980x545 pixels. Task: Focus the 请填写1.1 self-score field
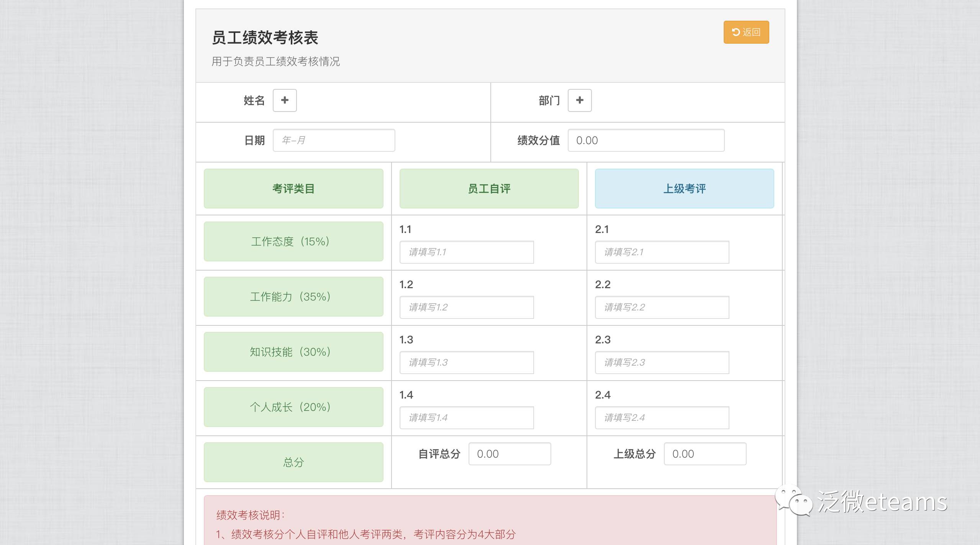[466, 252]
